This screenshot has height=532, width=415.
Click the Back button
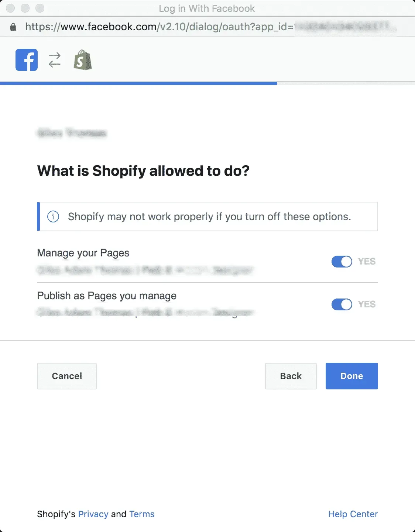(x=291, y=376)
